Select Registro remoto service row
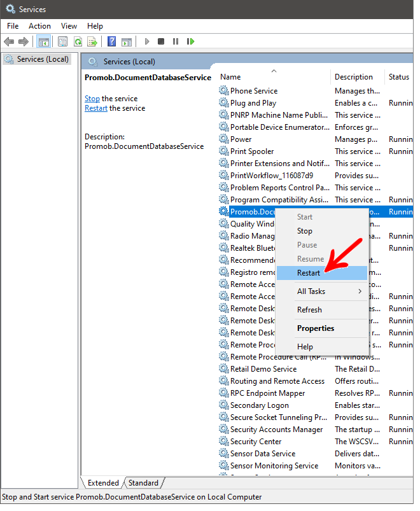 coord(253,272)
